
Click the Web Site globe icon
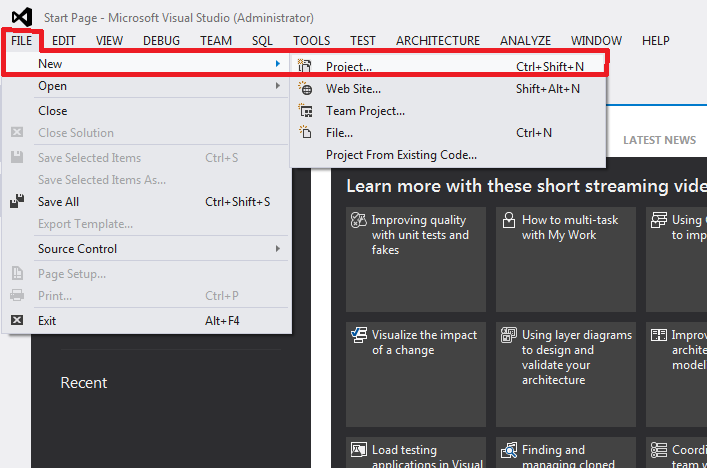click(x=306, y=89)
